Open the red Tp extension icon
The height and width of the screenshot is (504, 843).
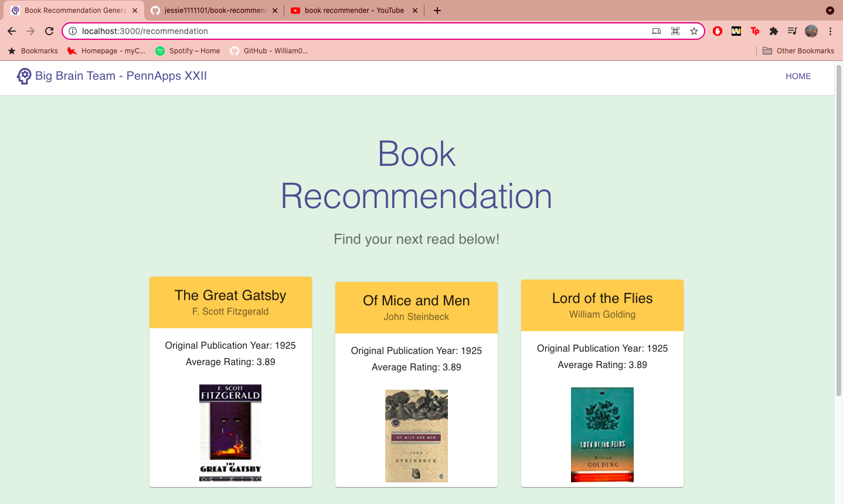pos(755,31)
